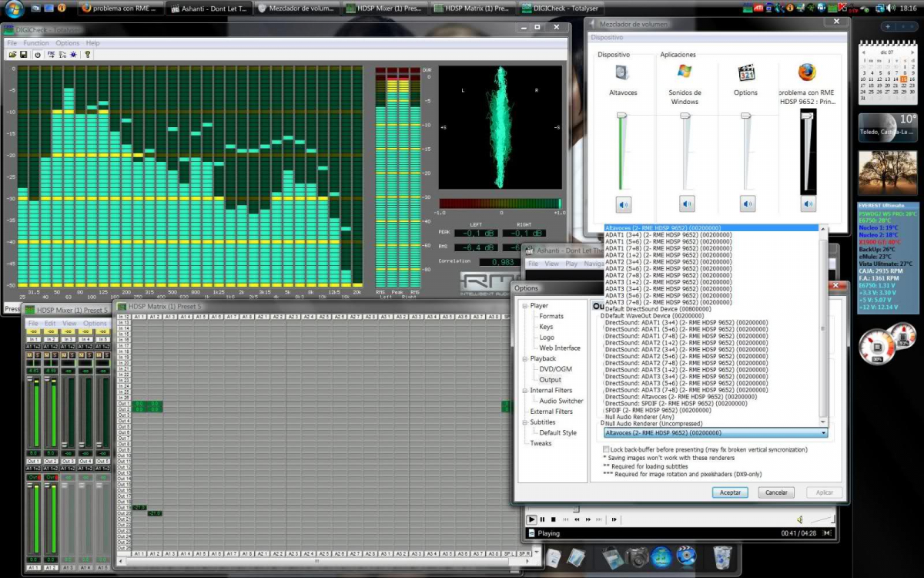Pause playback in the media player

point(542,519)
